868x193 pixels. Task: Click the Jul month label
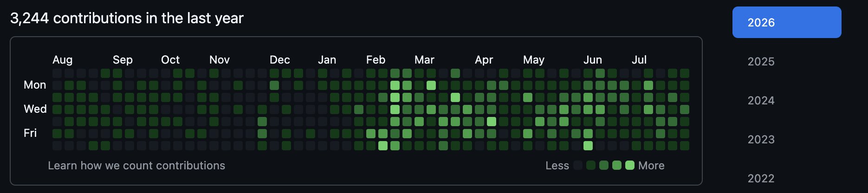[639, 60]
